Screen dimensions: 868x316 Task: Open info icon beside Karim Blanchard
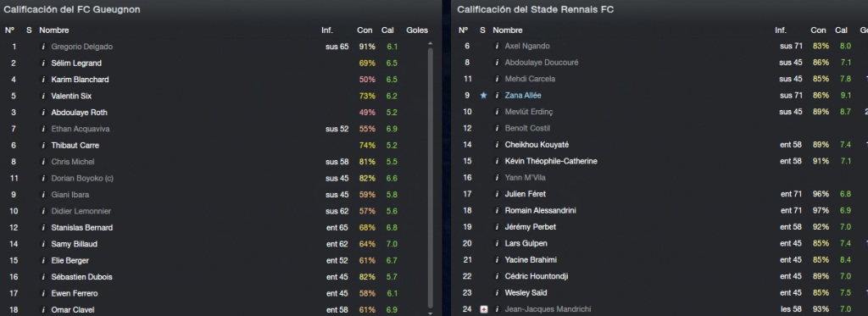coord(43,80)
